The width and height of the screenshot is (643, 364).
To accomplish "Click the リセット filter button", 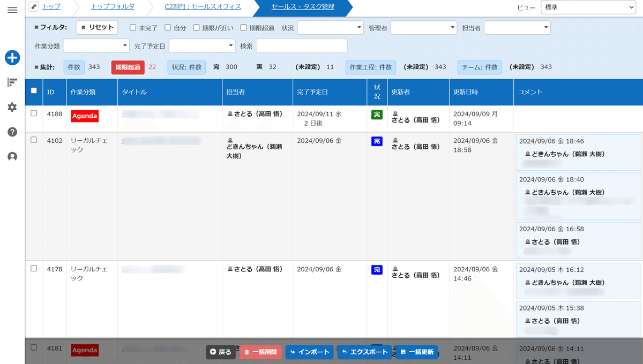I will coord(97,27).
